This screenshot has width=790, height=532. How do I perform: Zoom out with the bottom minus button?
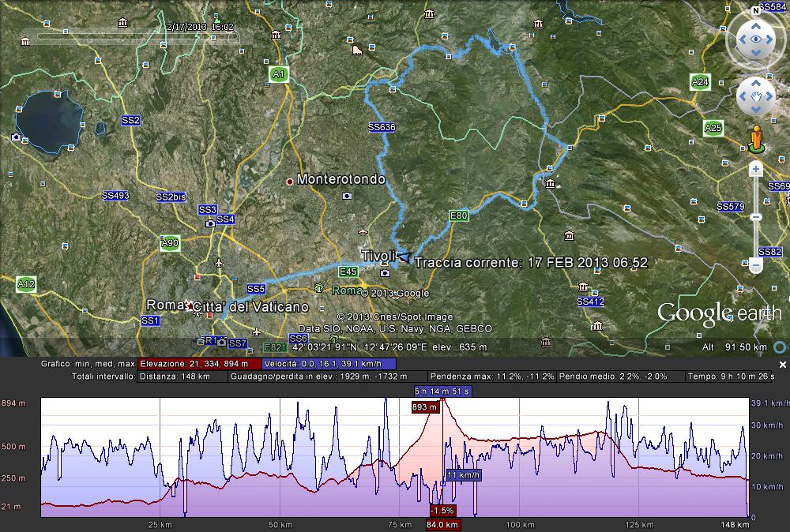(x=755, y=264)
